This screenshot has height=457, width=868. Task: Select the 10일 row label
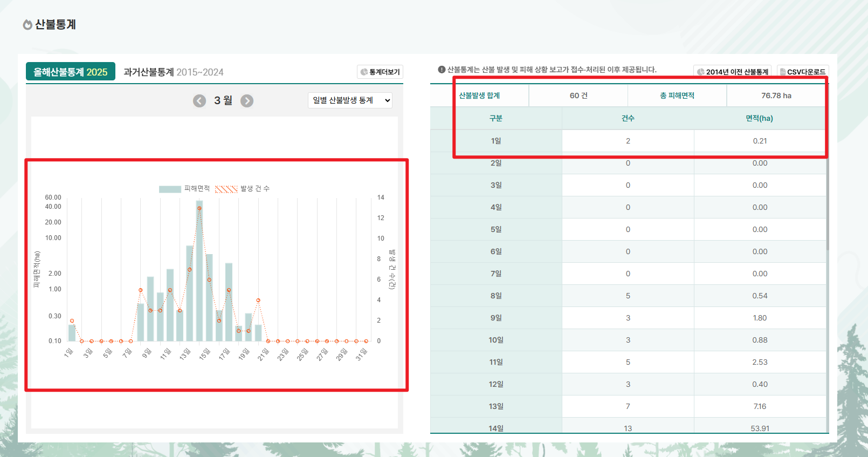click(496, 340)
